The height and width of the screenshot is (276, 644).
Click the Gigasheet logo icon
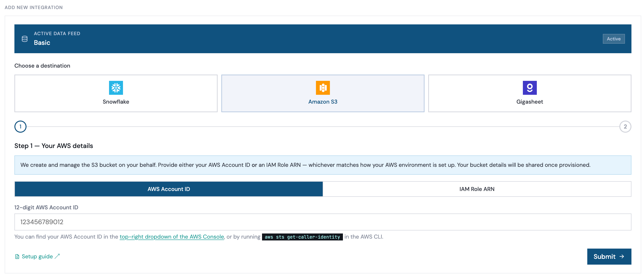coord(530,88)
